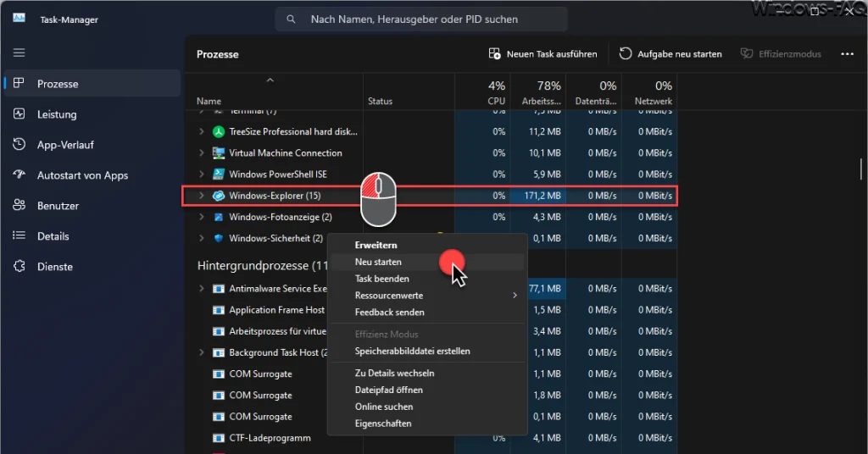Expand the Windows-Fotoanzeige (2) group
This screenshot has width=868, height=454.
[202, 217]
